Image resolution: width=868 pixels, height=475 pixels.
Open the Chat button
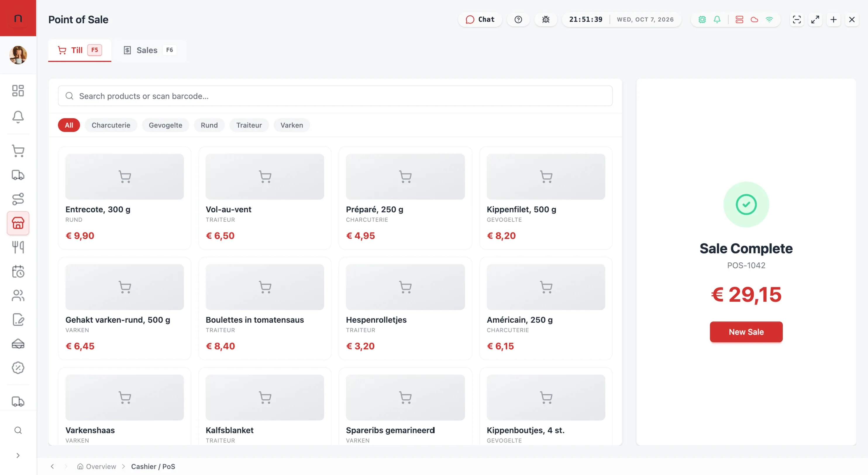(x=480, y=20)
